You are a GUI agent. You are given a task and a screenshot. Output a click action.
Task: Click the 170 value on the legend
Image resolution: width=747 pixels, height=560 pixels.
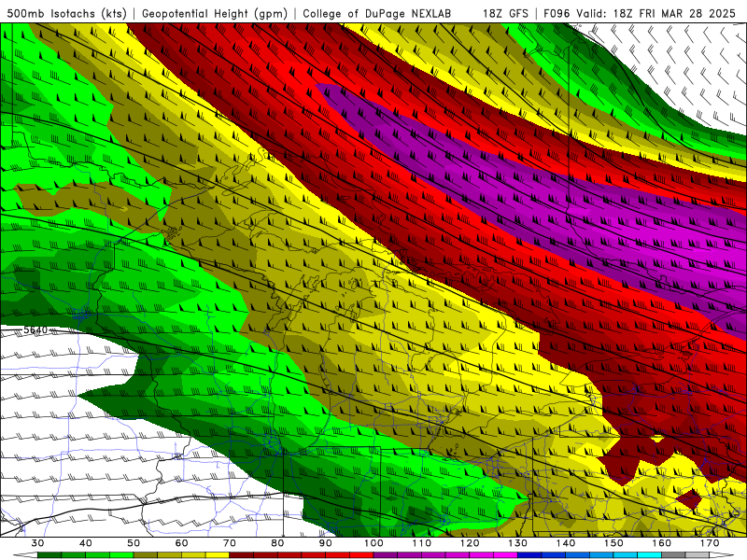coord(710,543)
